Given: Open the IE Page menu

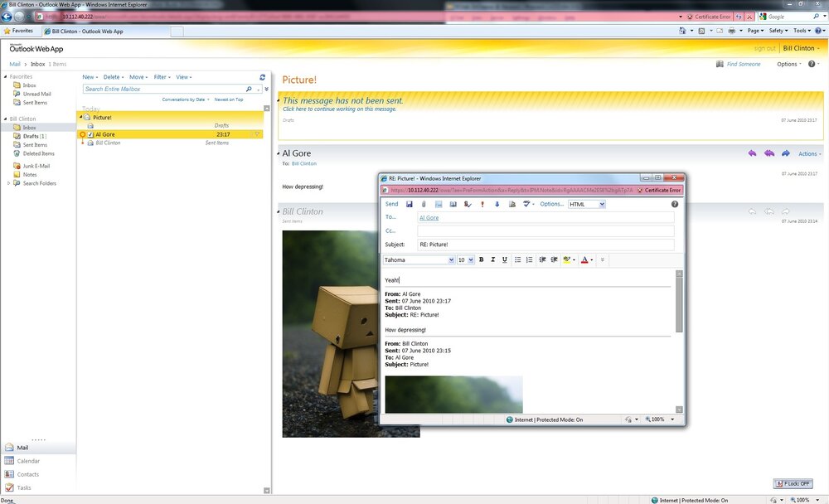Looking at the screenshot, I should 755,31.
